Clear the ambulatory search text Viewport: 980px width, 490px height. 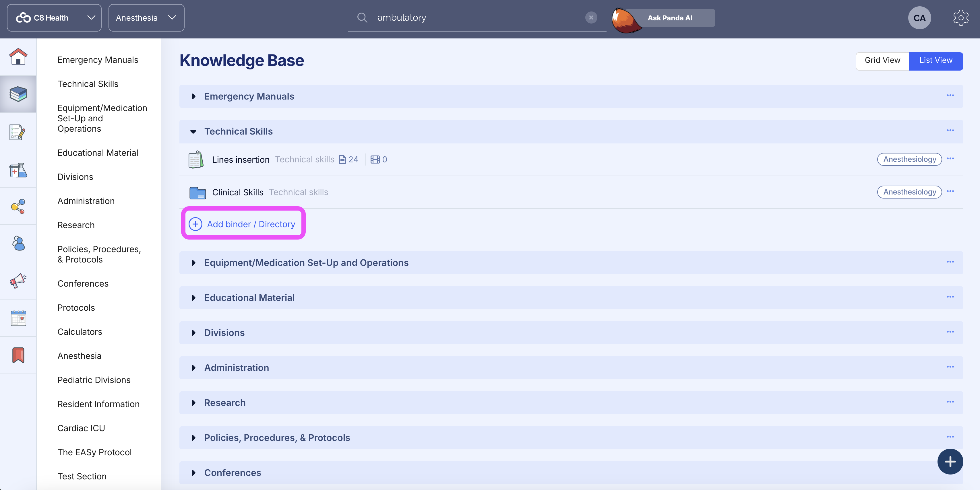[x=591, y=17]
